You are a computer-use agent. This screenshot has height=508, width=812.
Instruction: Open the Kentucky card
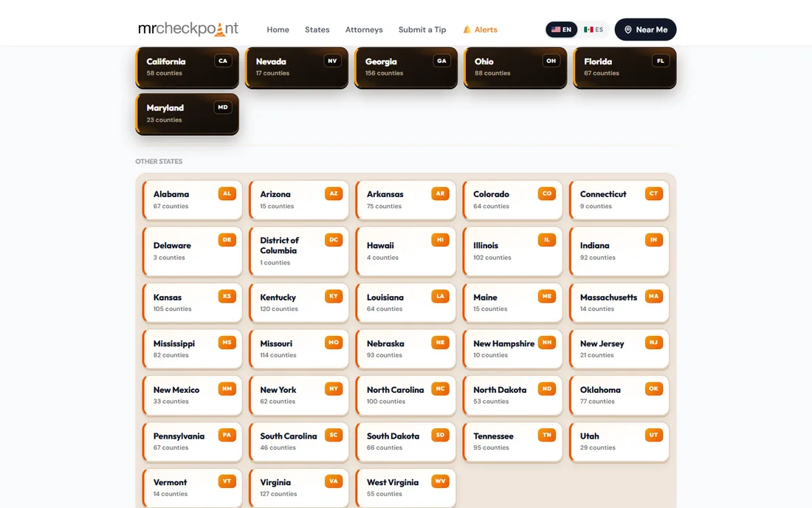pos(299,303)
